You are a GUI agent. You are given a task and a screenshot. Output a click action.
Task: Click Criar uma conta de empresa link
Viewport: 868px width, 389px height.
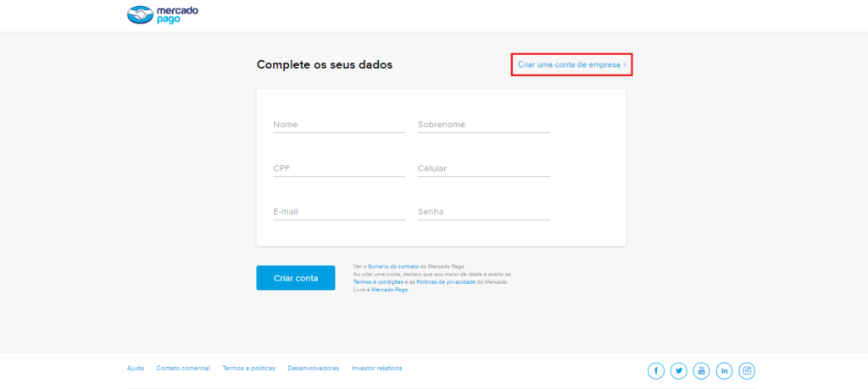572,64
